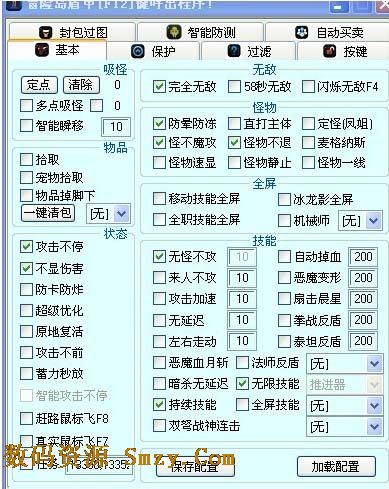389x489 pixels.
Task: Click the 攻击加速 value field
Action: [x=242, y=299]
